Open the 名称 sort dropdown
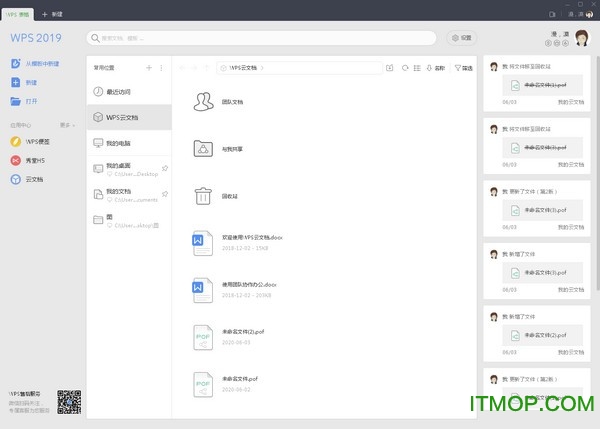 (x=435, y=68)
